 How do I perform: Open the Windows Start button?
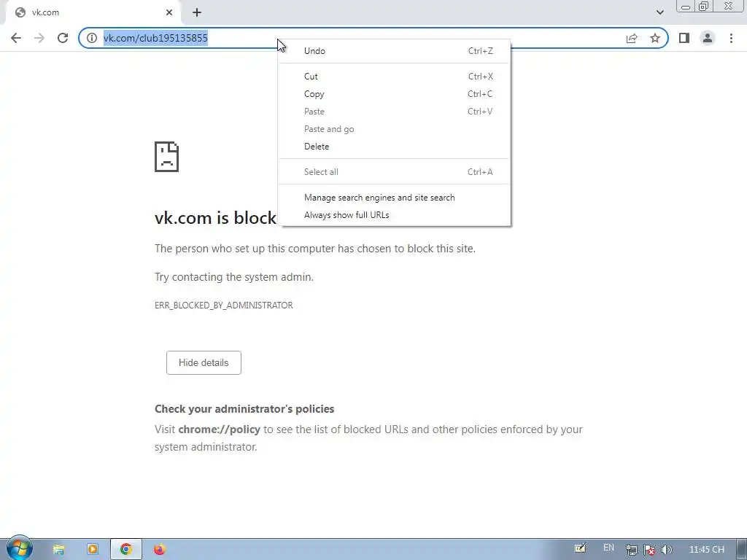(x=19, y=548)
